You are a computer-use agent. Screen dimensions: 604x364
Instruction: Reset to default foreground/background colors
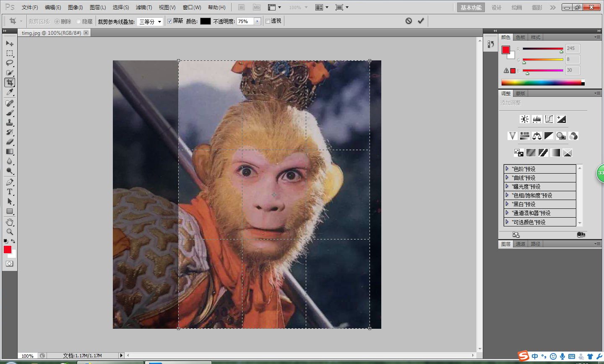(x=5, y=241)
